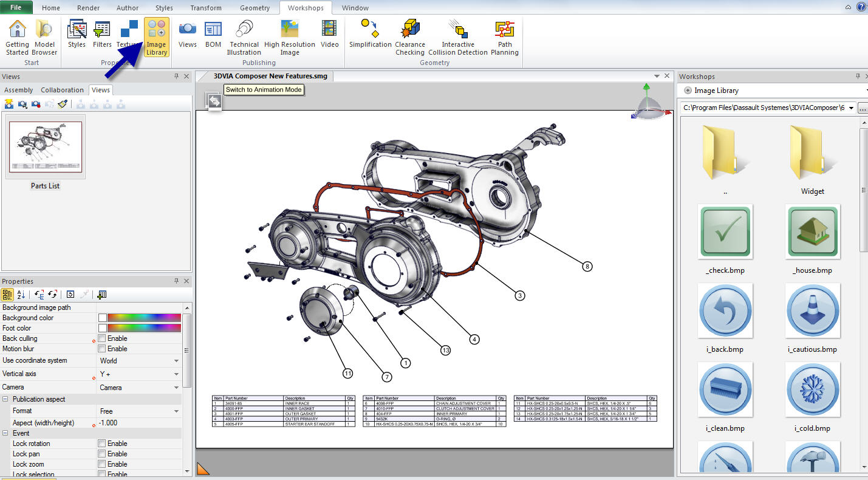Image resolution: width=868 pixels, height=480 pixels.
Task: Pick the Background color gradient swatch
Action: point(144,318)
